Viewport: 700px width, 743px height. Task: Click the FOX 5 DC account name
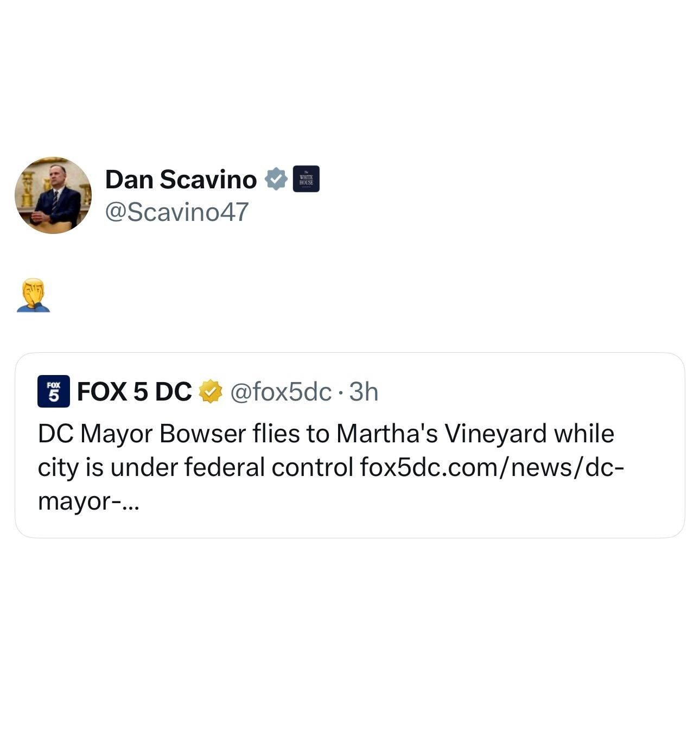click(134, 391)
